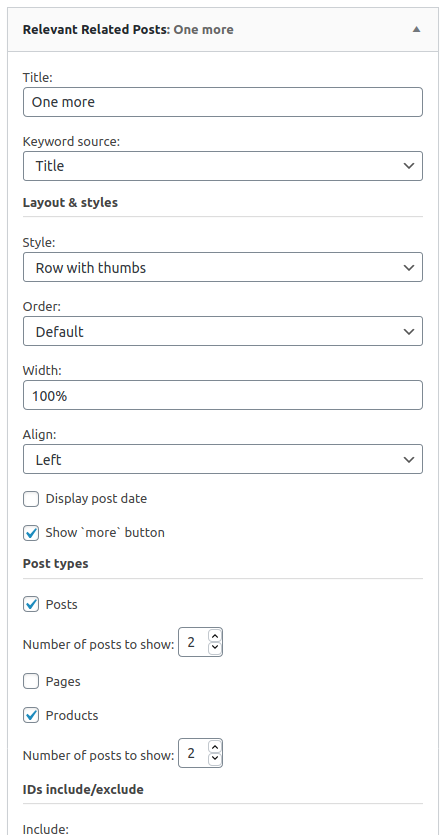Uncheck the Products post type checkbox
Viewport: 442px width, 835px height.
click(x=31, y=715)
